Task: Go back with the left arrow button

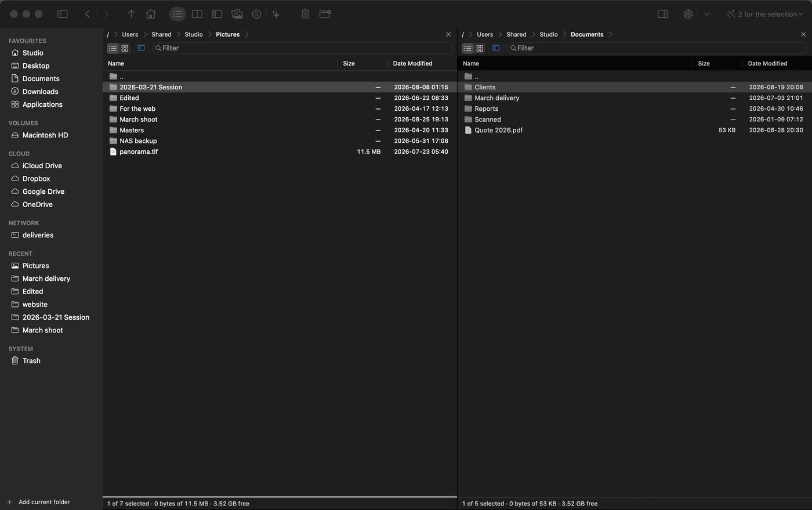Action: (x=88, y=14)
